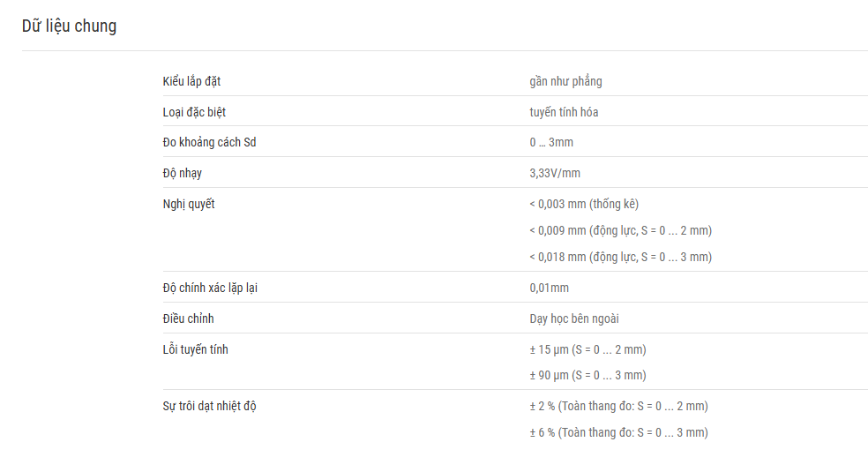Select the 'Loại đặc biệt' row label
Viewport: 868px width, 457px height.
pyautogui.click(x=194, y=112)
